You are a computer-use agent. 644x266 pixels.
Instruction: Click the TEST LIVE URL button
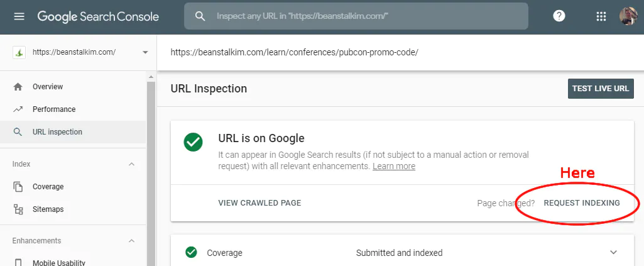point(601,89)
